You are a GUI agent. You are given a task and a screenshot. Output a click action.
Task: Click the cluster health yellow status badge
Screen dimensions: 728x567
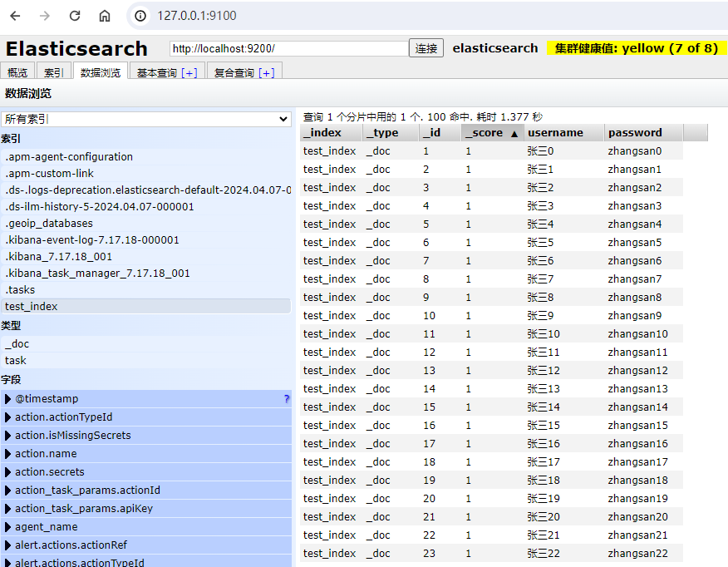click(x=636, y=48)
